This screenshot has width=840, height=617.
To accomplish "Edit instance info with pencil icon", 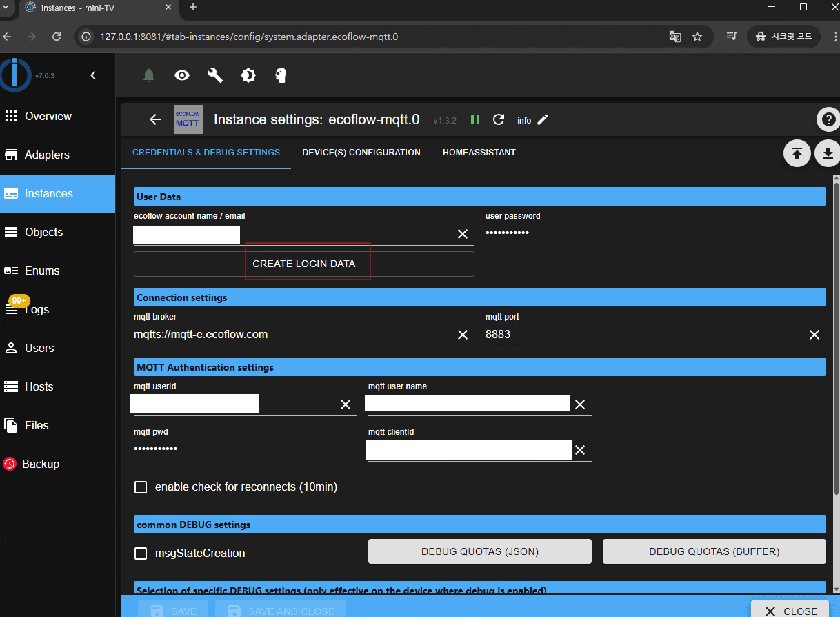I will (543, 119).
